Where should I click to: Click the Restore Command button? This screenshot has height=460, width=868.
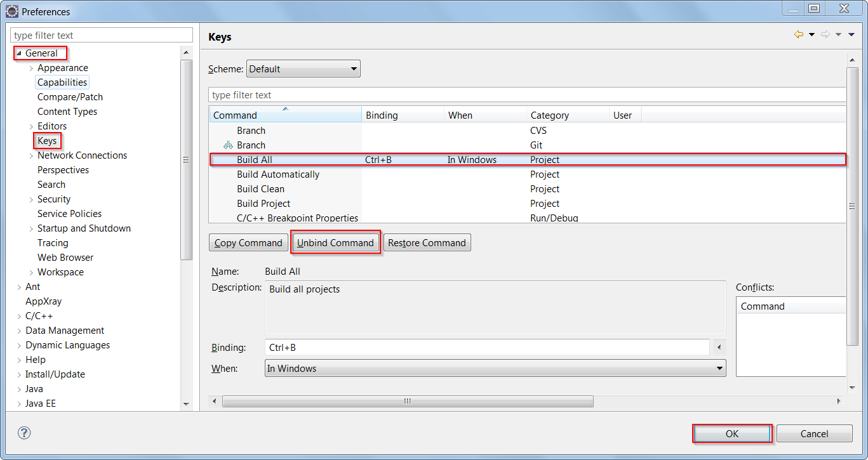[427, 242]
